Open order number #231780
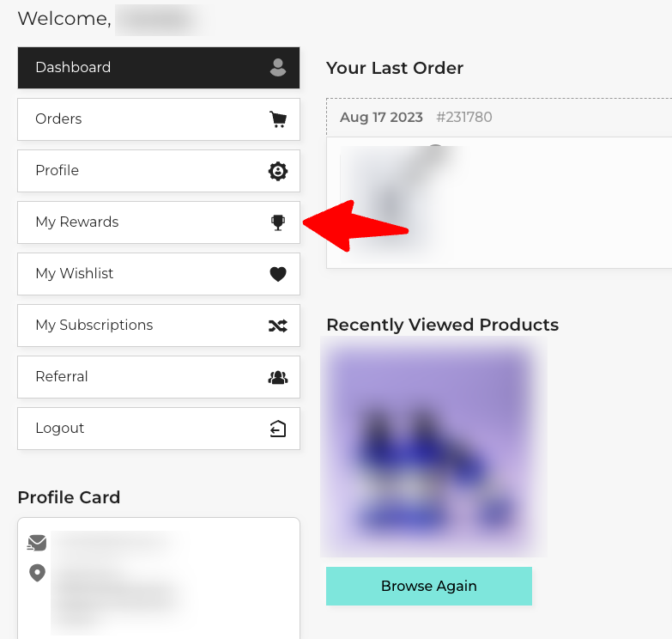This screenshot has height=639, width=672. (463, 117)
